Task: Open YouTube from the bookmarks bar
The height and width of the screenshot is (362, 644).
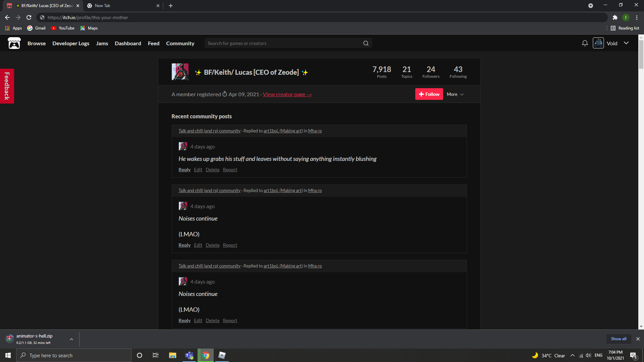Action: pyautogui.click(x=62, y=28)
